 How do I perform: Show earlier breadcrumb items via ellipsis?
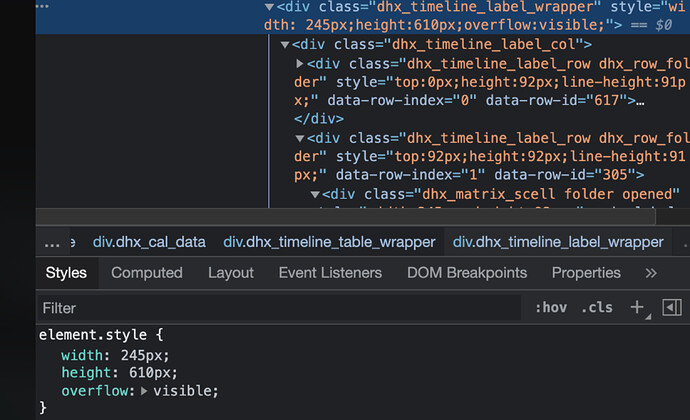pyautogui.click(x=52, y=243)
